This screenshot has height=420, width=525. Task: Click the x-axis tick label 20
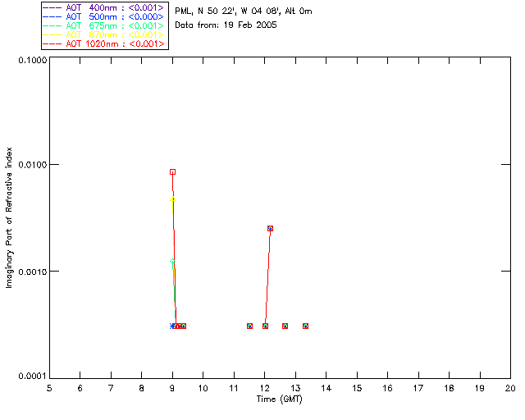coord(510,388)
